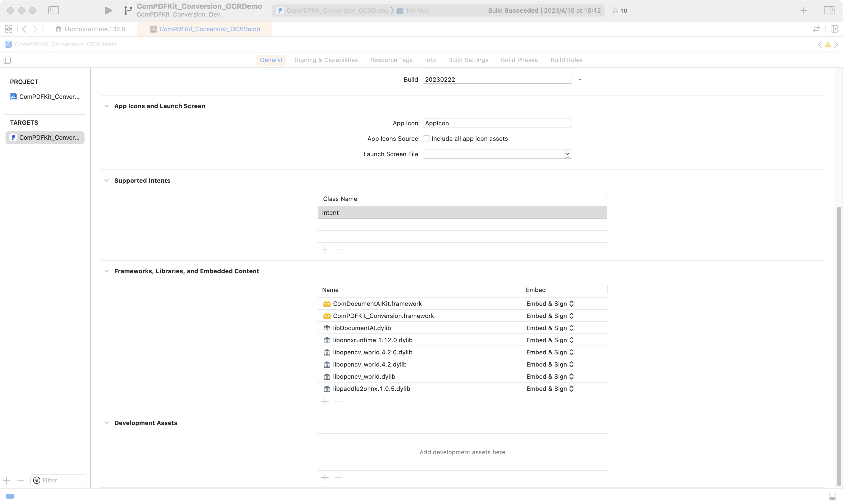843x504 pixels.
Task: Remove the Intent class with minus
Action: [x=339, y=250]
